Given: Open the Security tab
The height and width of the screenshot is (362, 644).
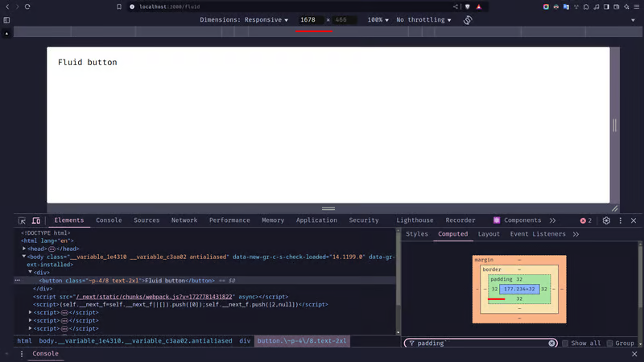Looking at the screenshot, I should pyautogui.click(x=364, y=220).
